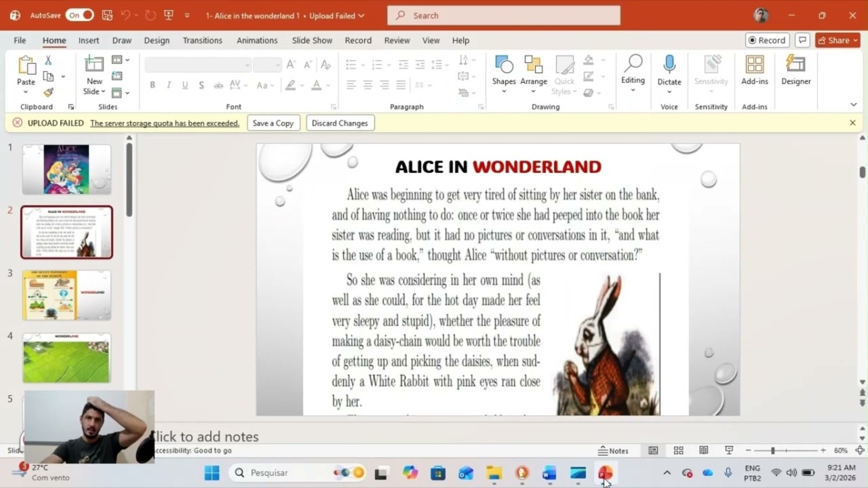Open the Line Spacing dropdown
The image size is (868, 488).
[x=440, y=64]
